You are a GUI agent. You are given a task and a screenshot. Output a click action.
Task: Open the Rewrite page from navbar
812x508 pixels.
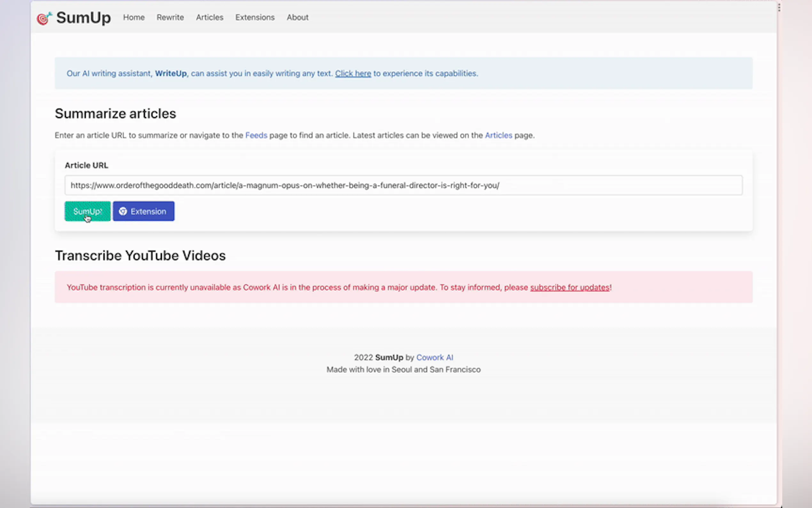point(170,18)
